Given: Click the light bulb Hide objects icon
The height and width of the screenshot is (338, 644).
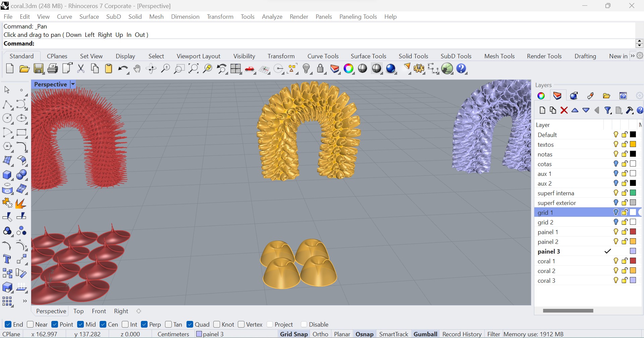Looking at the screenshot, I should click(306, 69).
